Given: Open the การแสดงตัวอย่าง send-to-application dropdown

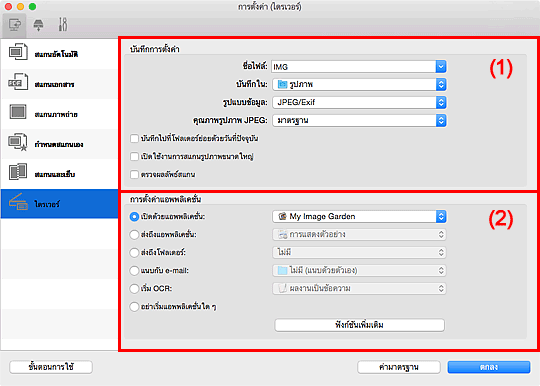Looking at the screenshot, I should click(359, 234).
